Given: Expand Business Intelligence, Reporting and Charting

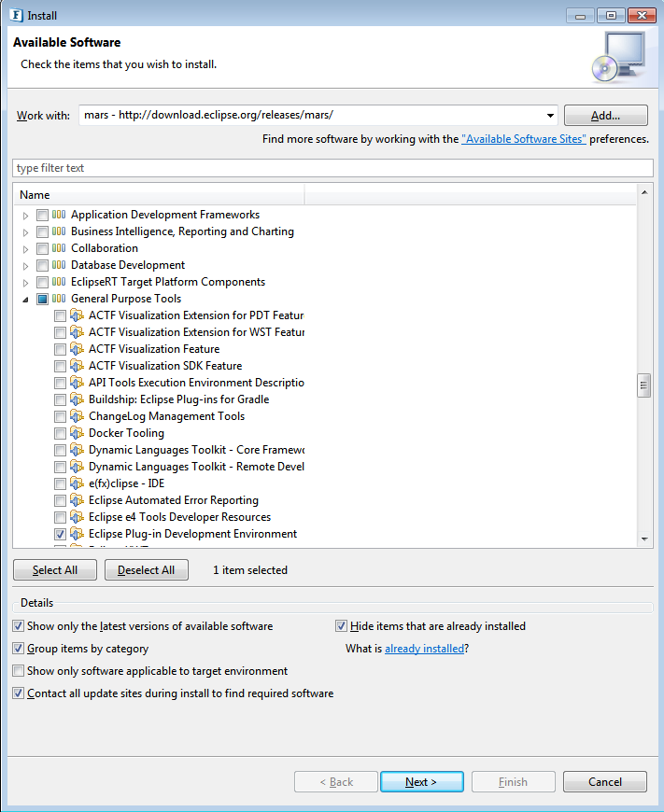Looking at the screenshot, I should click(x=25, y=232).
